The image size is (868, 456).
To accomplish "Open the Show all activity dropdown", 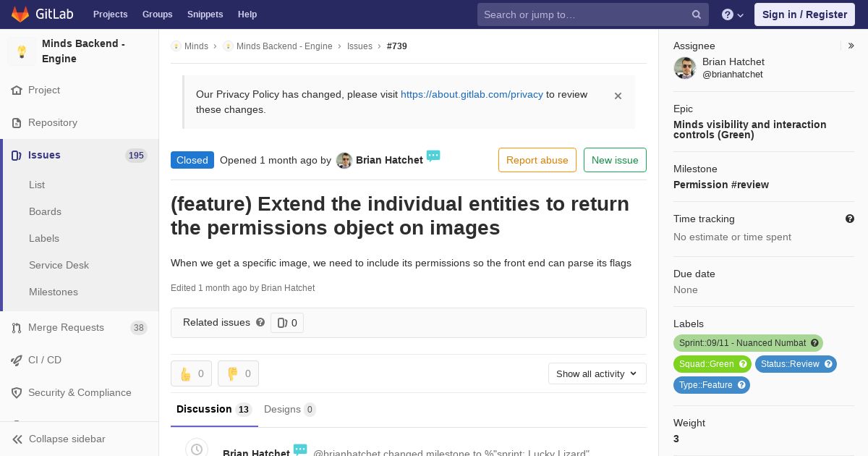I will tap(597, 373).
